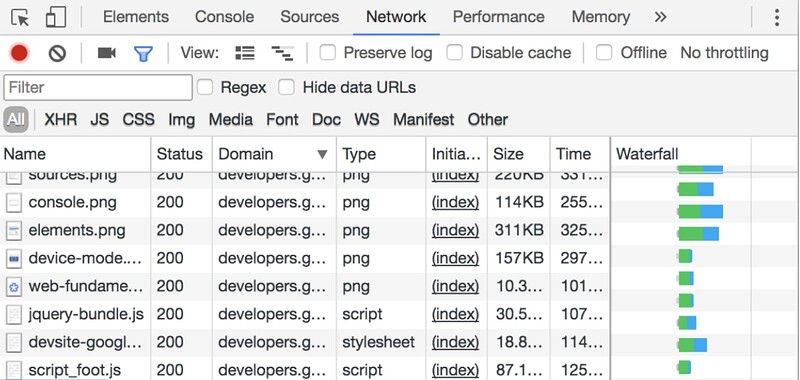Switch to large request rows view icon
Image resolution: width=800 pixels, height=380 pixels.
(x=245, y=53)
